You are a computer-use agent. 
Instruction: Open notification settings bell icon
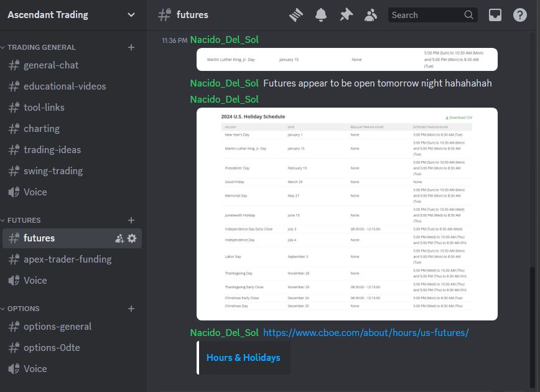[321, 15]
